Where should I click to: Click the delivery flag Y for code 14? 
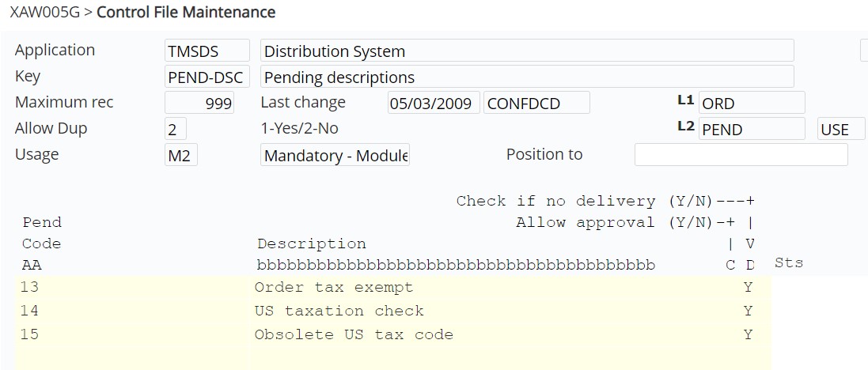tap(749, 311)
